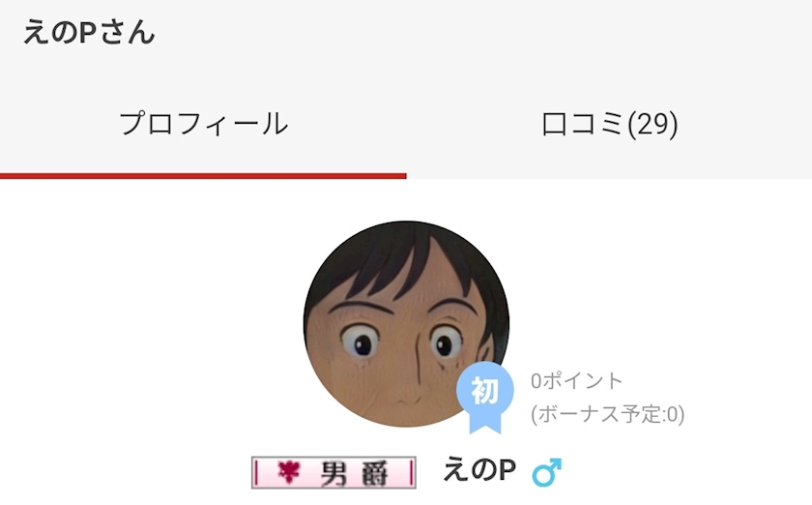Click the round cartoon face avatar
Viewport: 812px width, 505px height.
tap(406, 324)
